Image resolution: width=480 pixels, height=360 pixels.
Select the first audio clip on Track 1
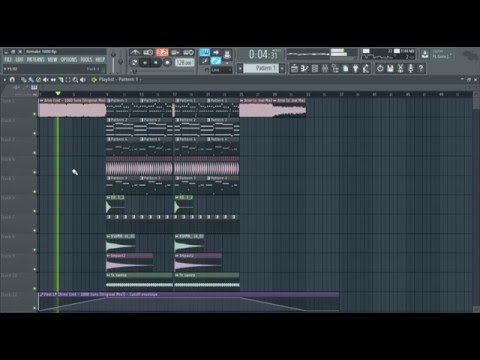coord(72,108)
